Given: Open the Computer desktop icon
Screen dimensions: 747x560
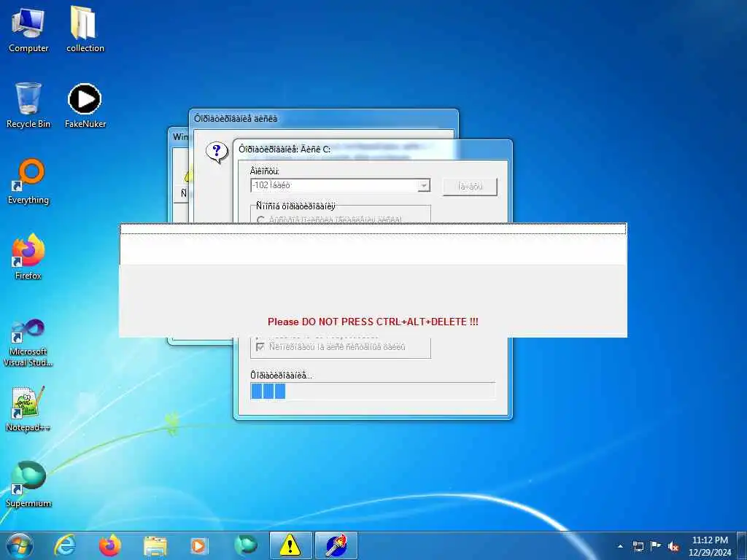Looking at the screenshot, I should (x=28, y=29).
